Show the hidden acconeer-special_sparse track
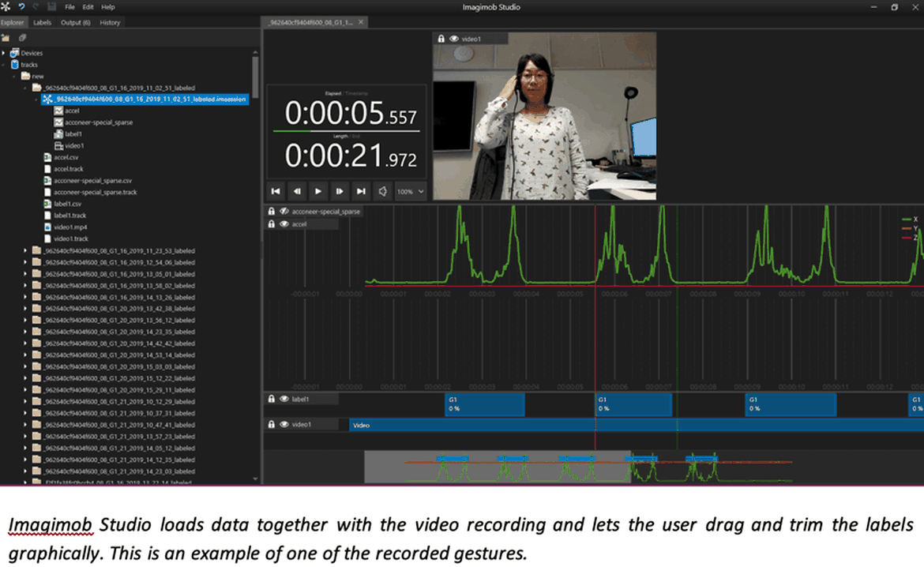 click(x=284, y=211)
